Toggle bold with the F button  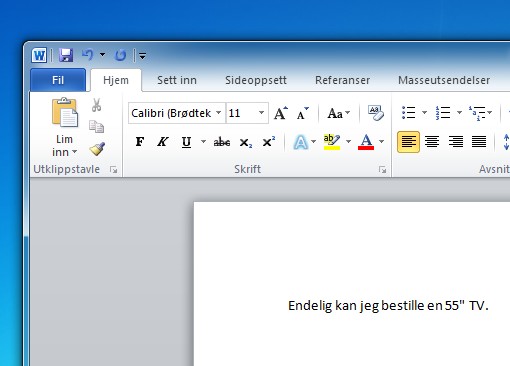[140, 142]
